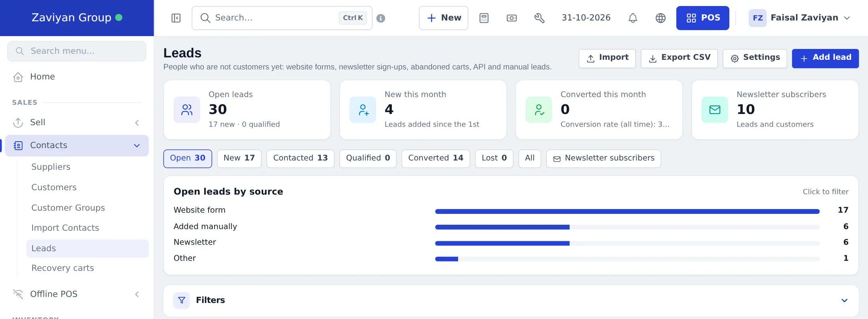Open leads Settings button

coord(755,59)
